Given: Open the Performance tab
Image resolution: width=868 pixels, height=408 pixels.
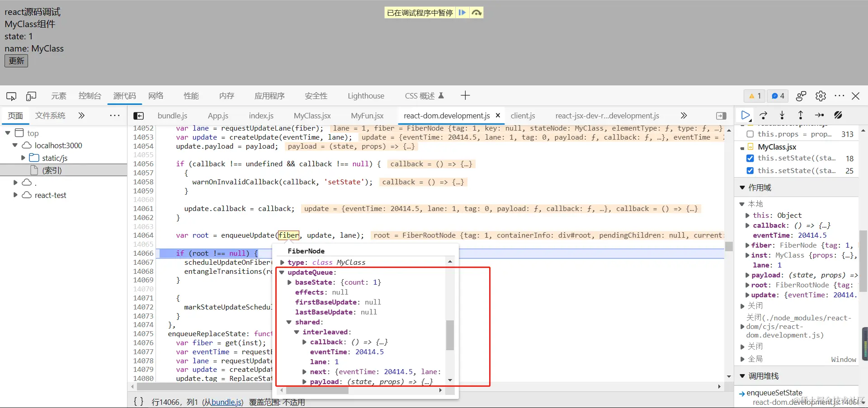Looking at the screenshot, I should (191, 96).
